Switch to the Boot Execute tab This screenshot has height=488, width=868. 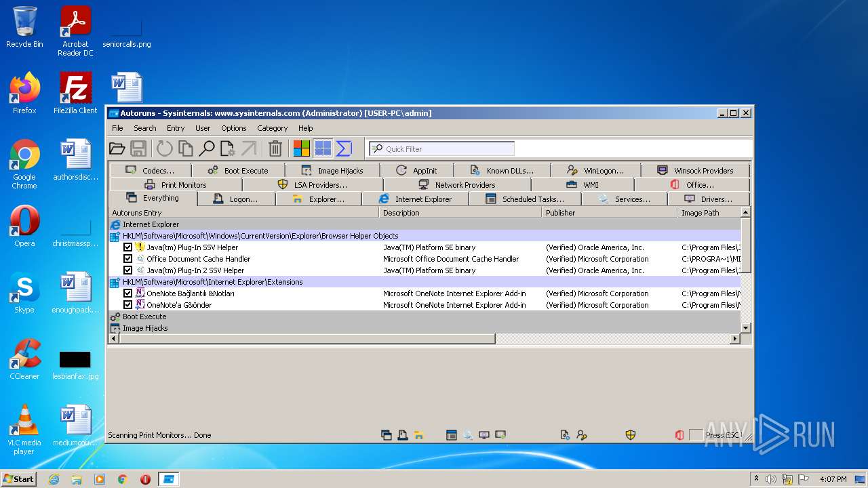(238, 171)
